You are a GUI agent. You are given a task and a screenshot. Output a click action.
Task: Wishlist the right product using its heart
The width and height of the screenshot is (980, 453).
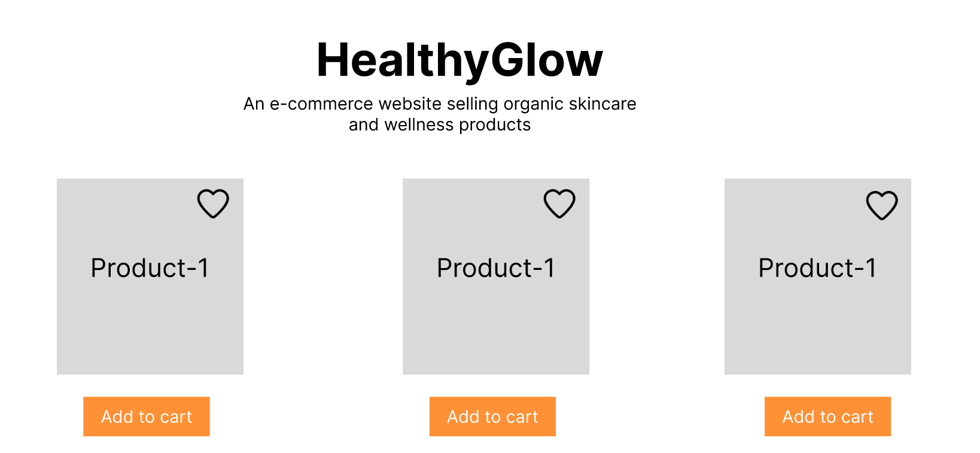pyautogui.click(x=882, y=205)
